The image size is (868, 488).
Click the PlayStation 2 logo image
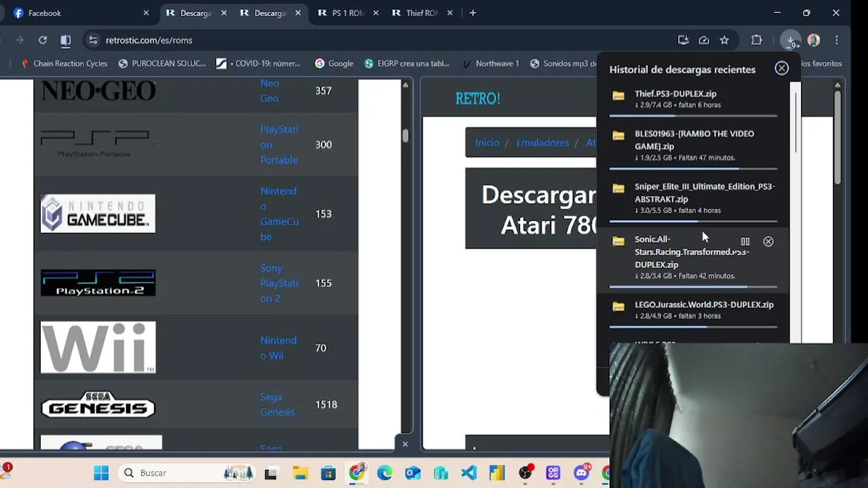click(x=98, y=283)
